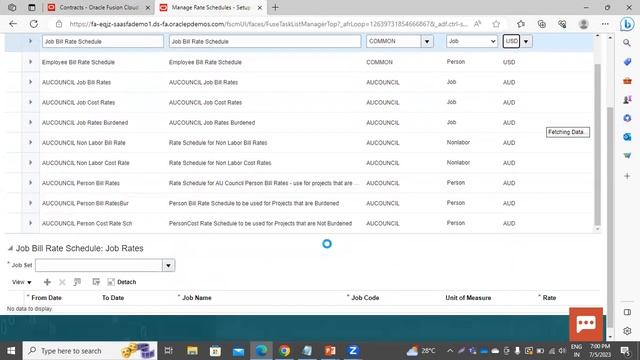Sort by From Date column header
Viewport: 640px width, 360px height.
pos(46,298)
